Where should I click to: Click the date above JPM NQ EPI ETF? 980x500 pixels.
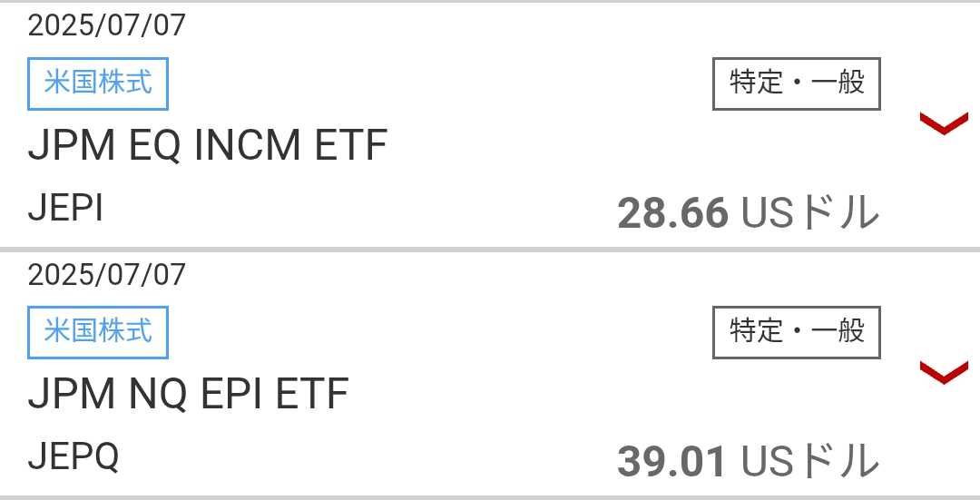107,274
